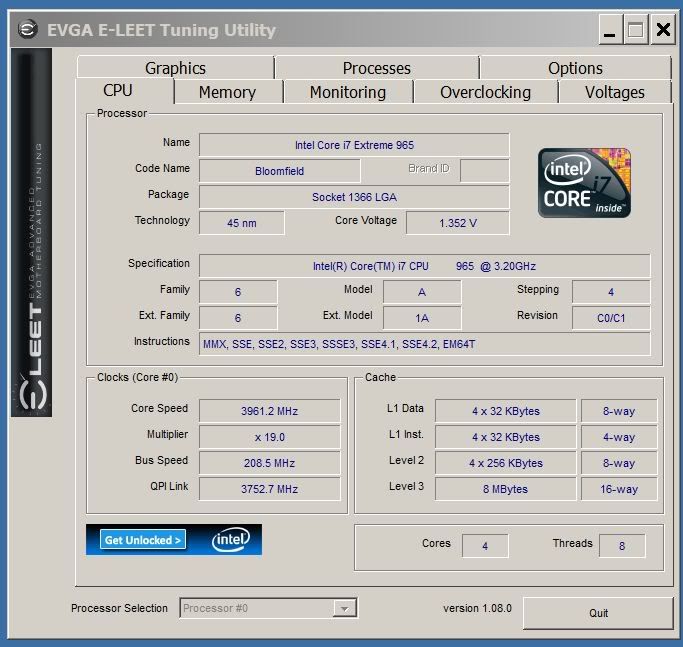
Task: Click the Socket 1366 LGA package field
Action: click(354, 197)
